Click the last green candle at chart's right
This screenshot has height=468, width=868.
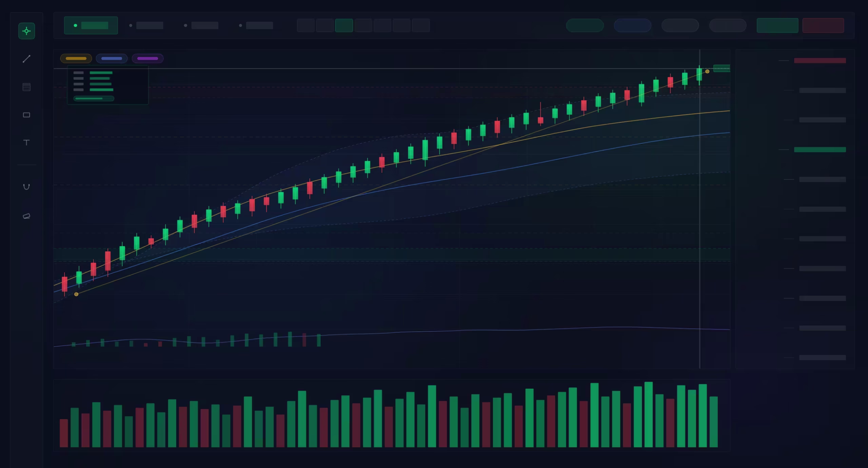click(699, 75)
